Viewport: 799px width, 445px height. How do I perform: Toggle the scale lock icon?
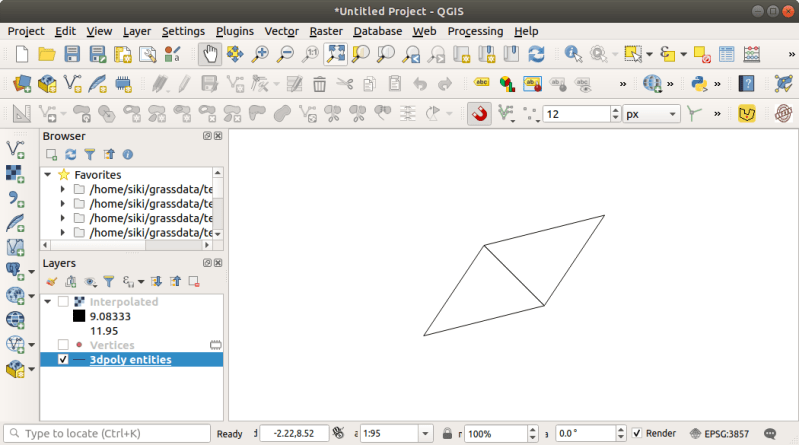447,434
